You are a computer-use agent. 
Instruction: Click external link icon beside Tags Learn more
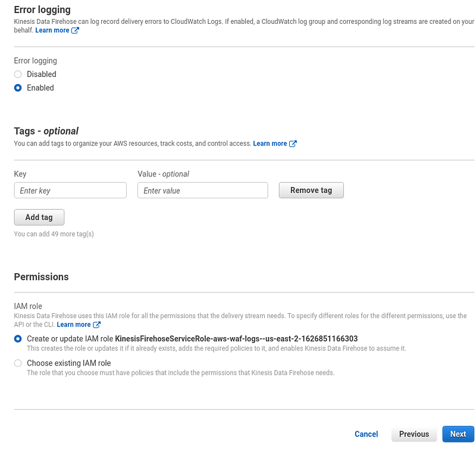point(293,144)
